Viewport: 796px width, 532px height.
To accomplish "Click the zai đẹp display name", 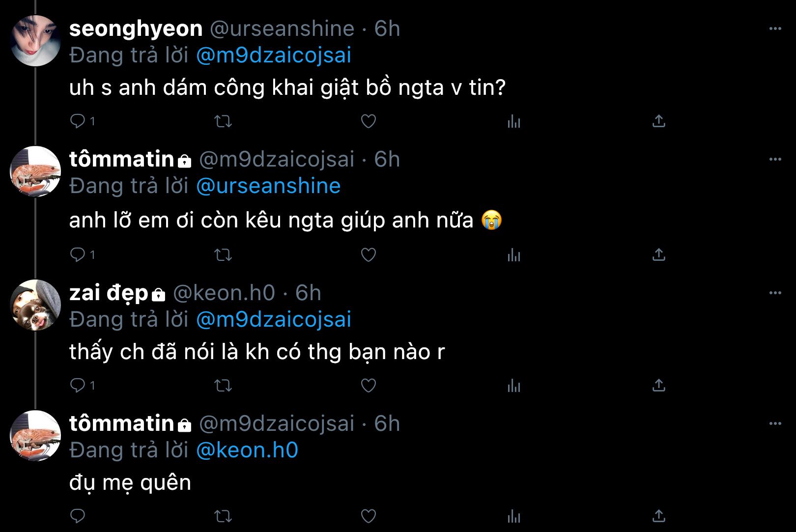I will point(109,293).
